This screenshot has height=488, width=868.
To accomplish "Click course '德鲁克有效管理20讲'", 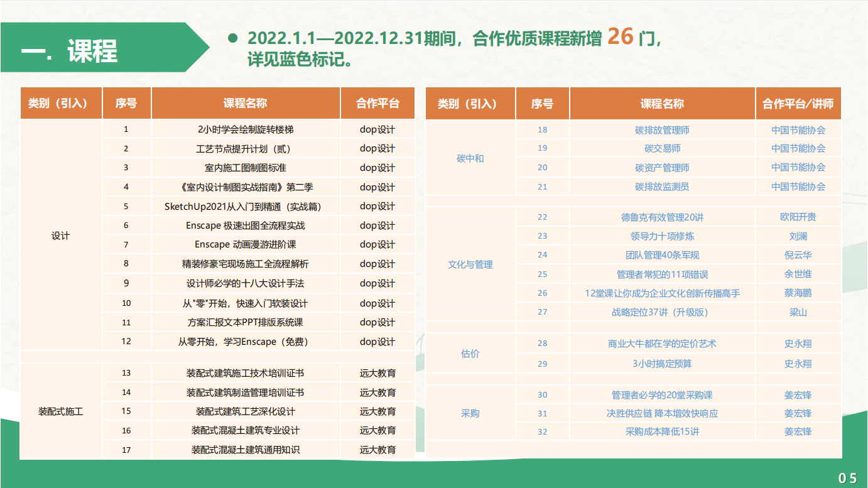I will tap(663, 217).
